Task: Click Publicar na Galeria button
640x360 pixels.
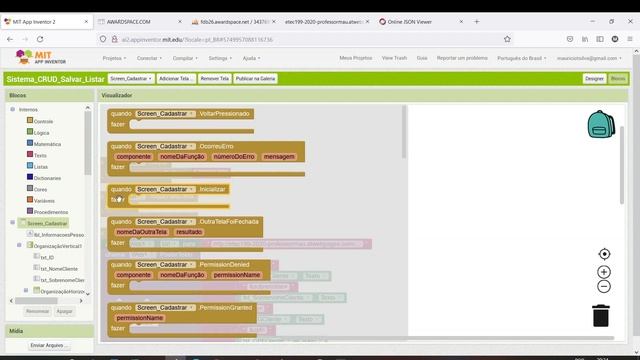Action: point(255,78)
